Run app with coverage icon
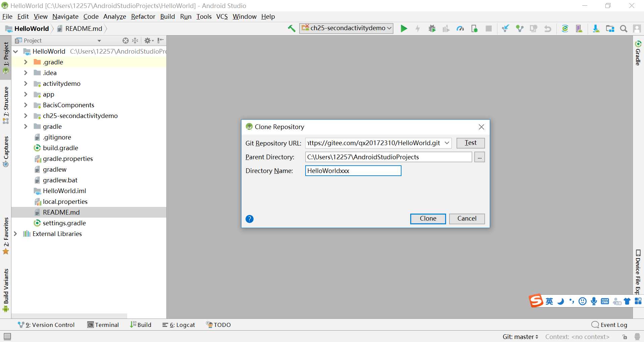 pyautogui.click(x=446, y=28)
